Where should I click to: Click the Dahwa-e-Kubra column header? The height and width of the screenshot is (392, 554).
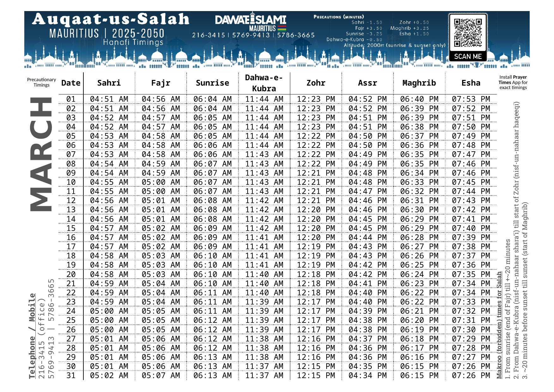coord(264,83)
